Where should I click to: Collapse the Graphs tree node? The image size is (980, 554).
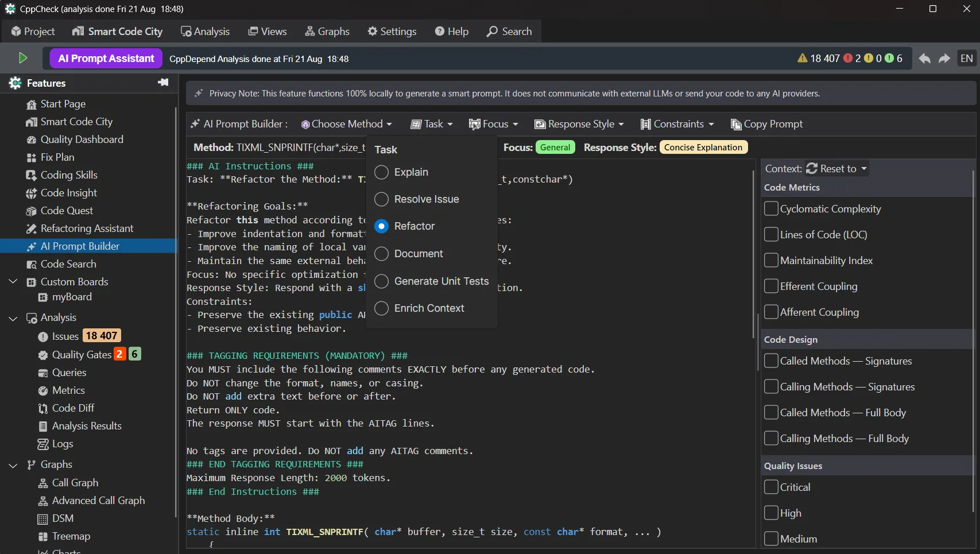(x=13, y=464)
